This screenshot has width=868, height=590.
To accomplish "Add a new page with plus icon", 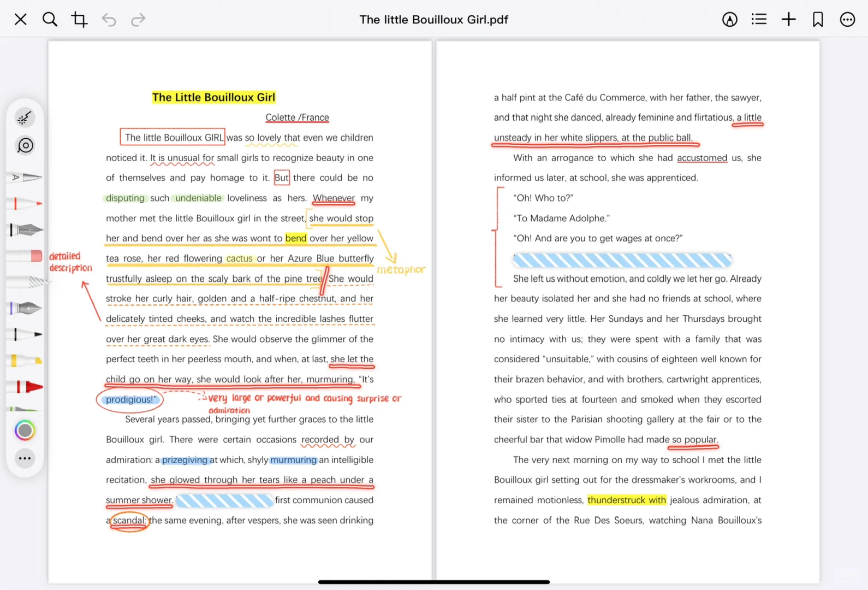I will pos(788,20).
